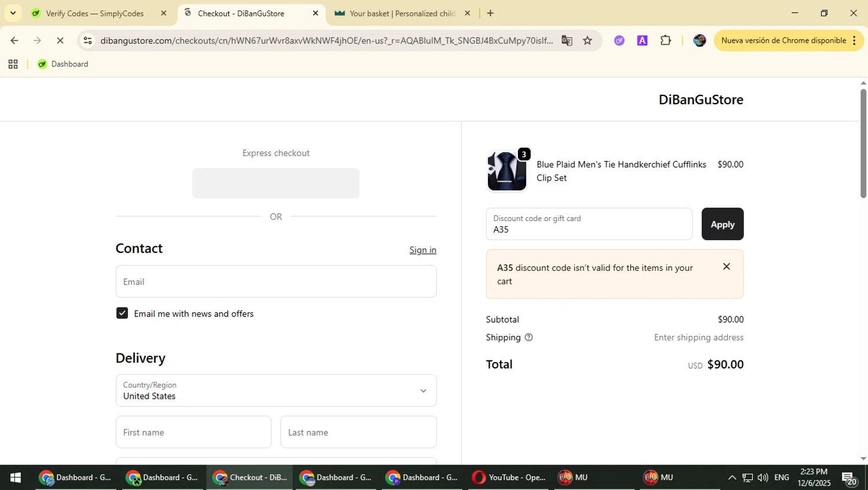Uncheck 'Email me with news and offers'
Viewport: 868px width, 490px height.
(122, 313)
